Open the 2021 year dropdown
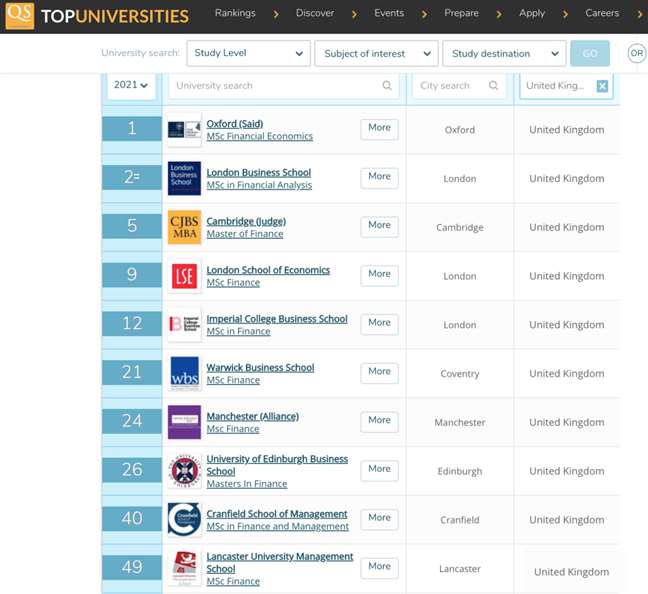This screenshot has height=594, width=648. click(131, 85)
